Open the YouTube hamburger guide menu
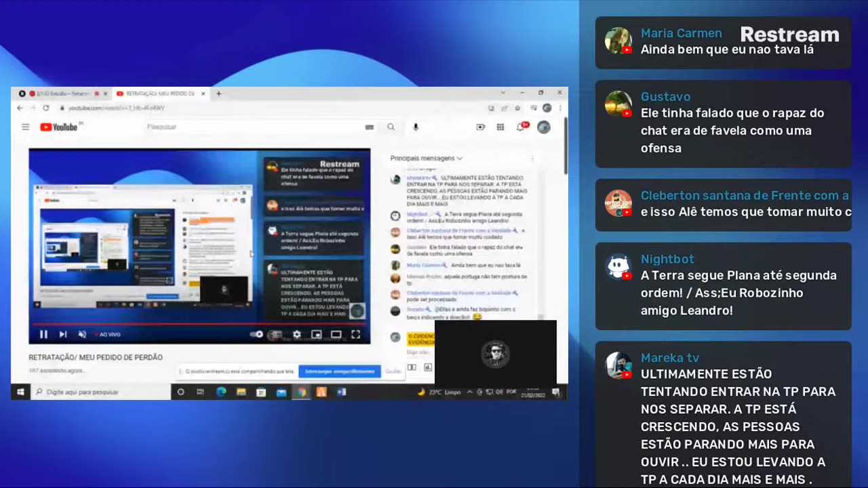Screen dimensions: 868x488 pyautogui.click(x=25, y=127)
